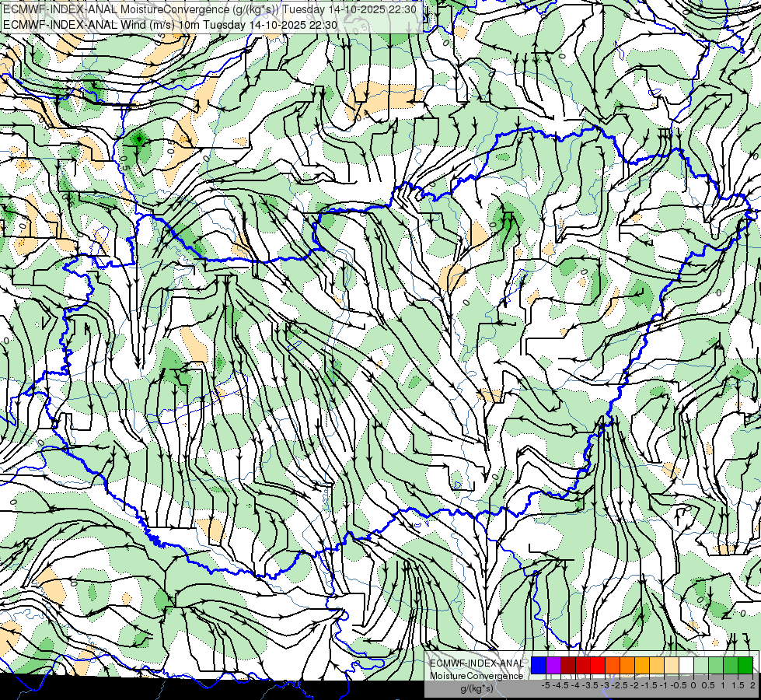Click the legend tick label 2

[752, 685]
